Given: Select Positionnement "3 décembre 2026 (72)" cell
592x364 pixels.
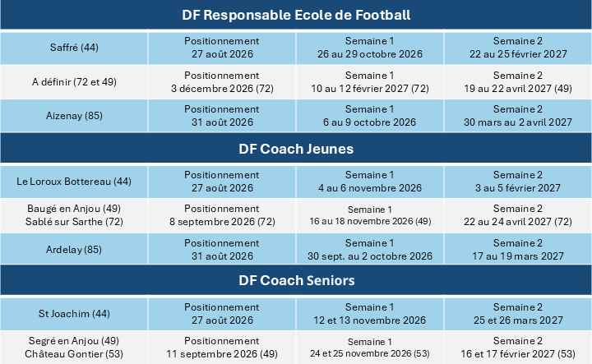Looking at the screenshot, I should click(221, 81).
